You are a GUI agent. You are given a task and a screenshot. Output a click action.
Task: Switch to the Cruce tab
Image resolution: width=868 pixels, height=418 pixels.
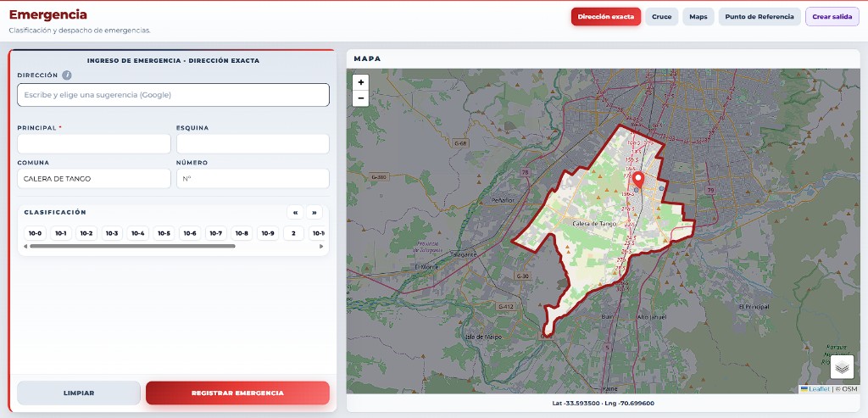[x=661, y=17]
